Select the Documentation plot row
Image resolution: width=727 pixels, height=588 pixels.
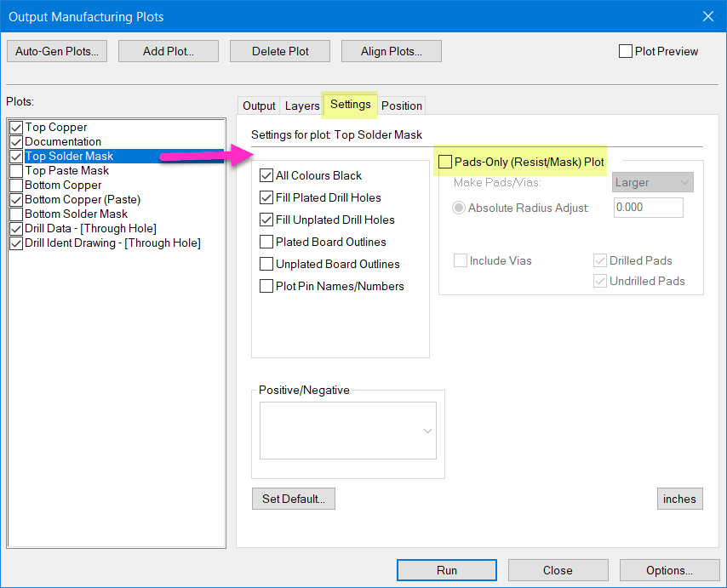[63, 141]
